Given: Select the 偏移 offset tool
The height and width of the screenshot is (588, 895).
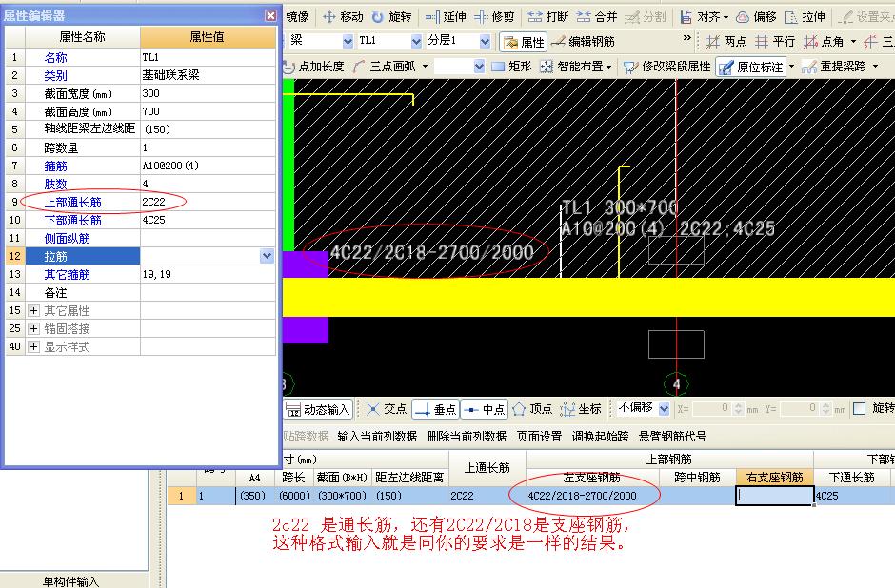Looking at the screenshot, I should pos(756,17).
